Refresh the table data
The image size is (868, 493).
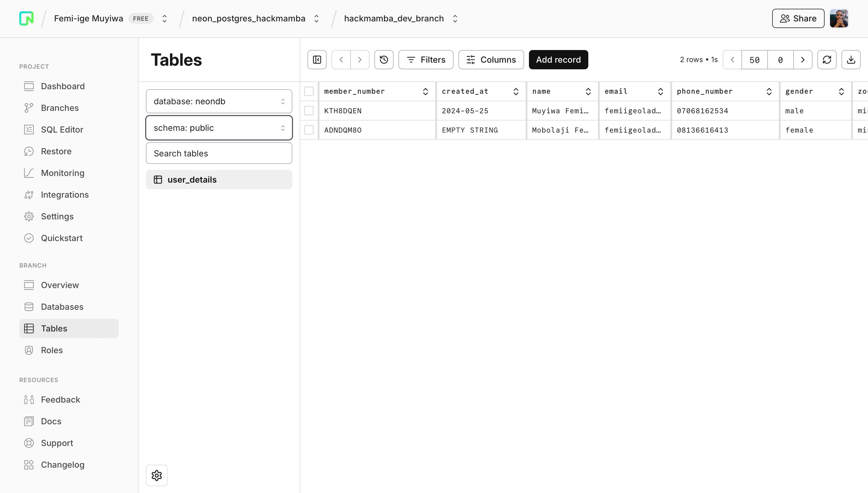[827, 60]
